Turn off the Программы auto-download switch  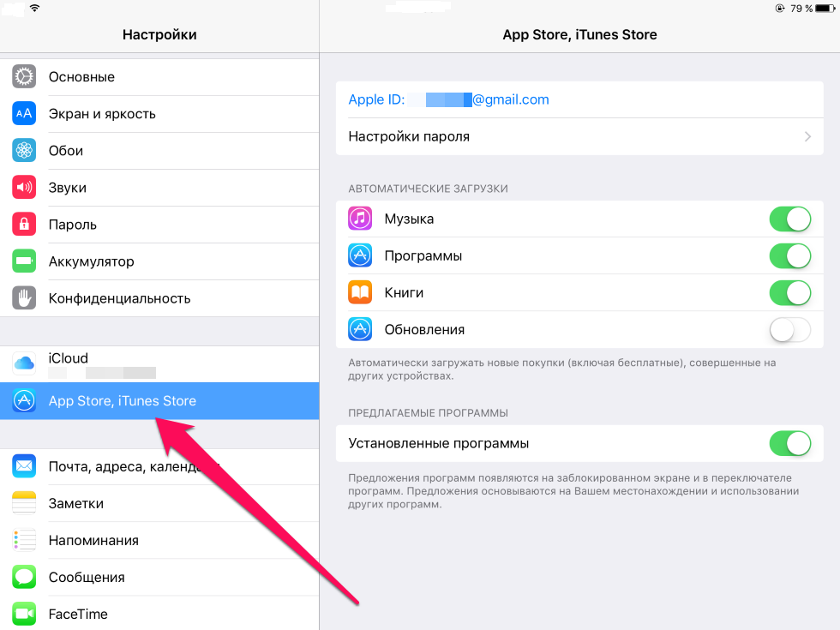pyautogui.click(x=789, y=256)
